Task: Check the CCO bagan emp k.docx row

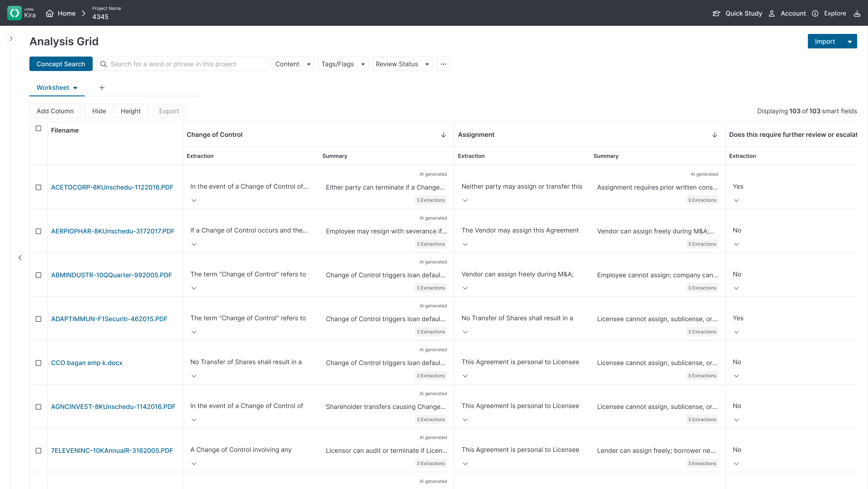Action: (38, 363)
